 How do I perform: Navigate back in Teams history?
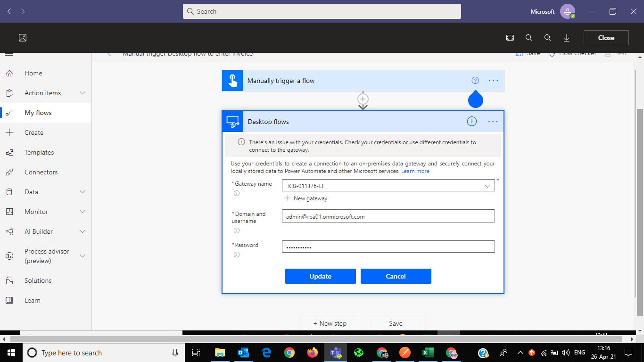pos(9,11)
